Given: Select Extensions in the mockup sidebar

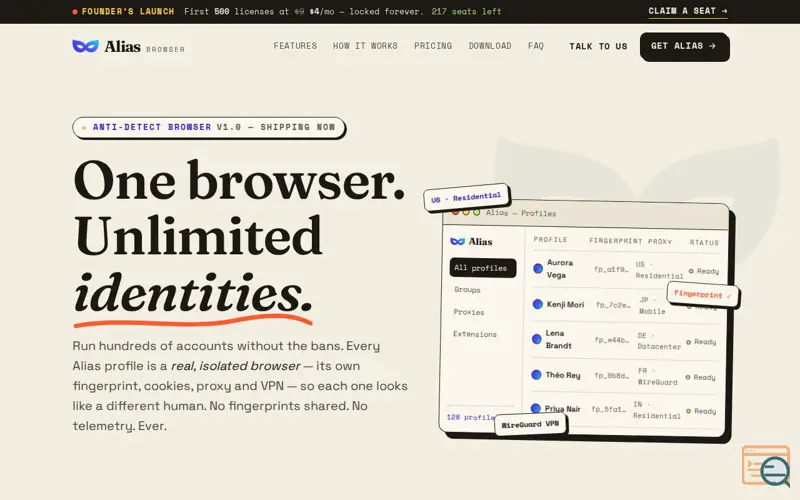Looking at the screenshot, I should click(x=474, y=334).
